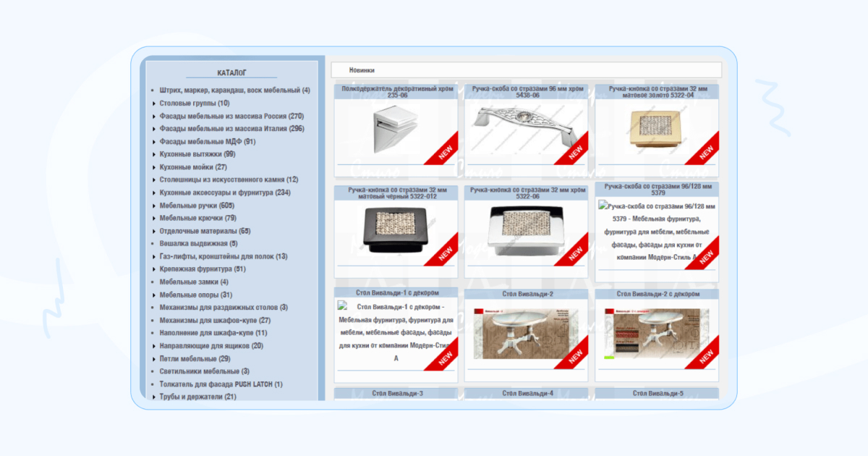
Task: Open the Мебельные крючки category
Action: click(197, 218)
